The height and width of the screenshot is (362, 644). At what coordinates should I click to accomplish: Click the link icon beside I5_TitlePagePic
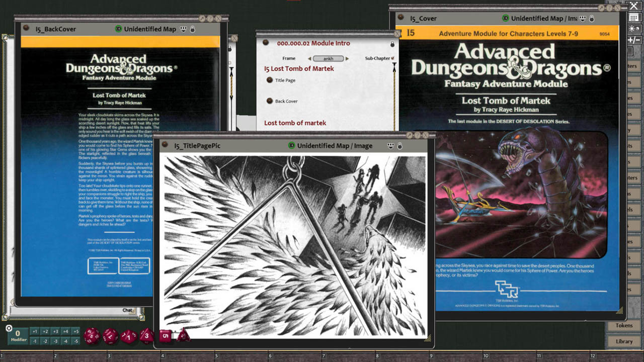click(x=165, y=145)
